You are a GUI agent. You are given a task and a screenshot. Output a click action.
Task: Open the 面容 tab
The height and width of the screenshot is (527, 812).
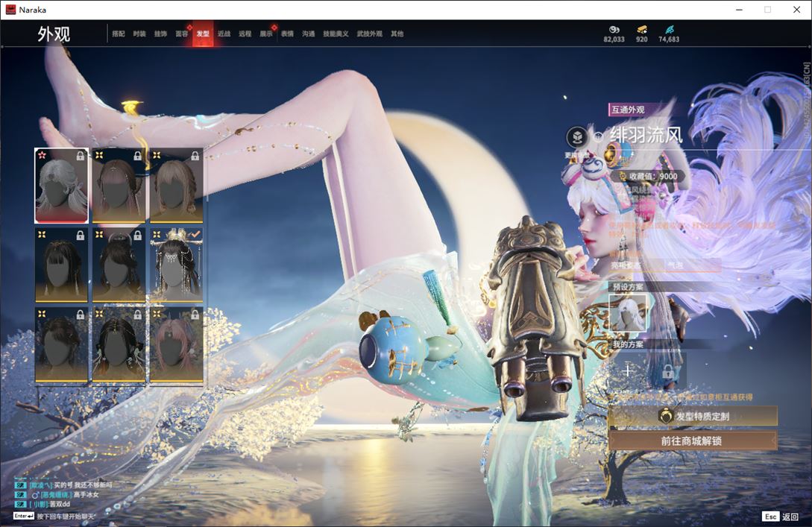(181, 34)
